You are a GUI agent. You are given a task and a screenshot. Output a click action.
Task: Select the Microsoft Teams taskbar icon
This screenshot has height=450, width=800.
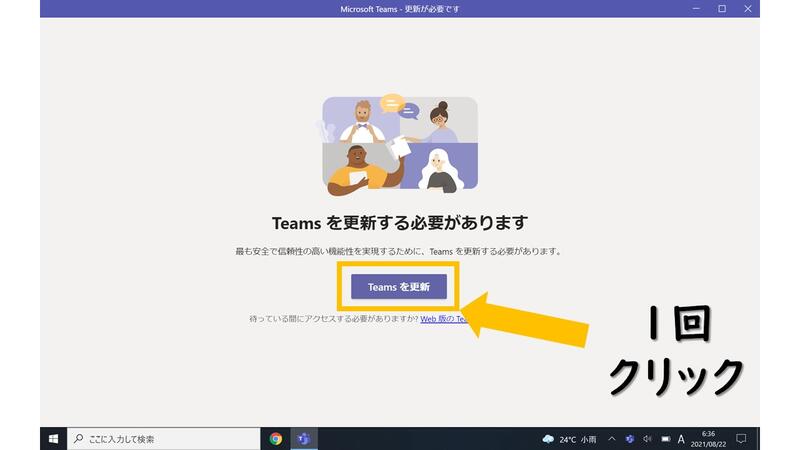tap(303, 439)
